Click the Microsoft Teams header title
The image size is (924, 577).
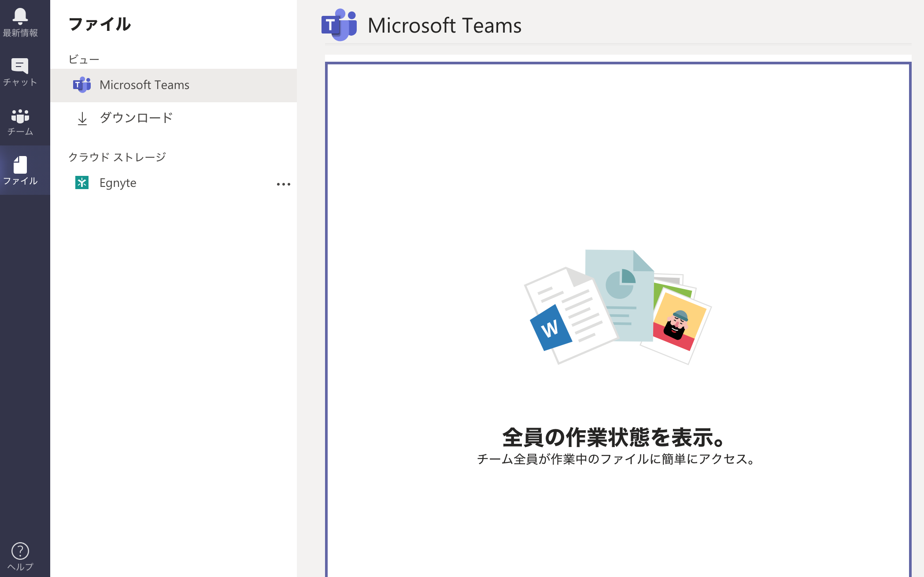click(x=444, y=26)
